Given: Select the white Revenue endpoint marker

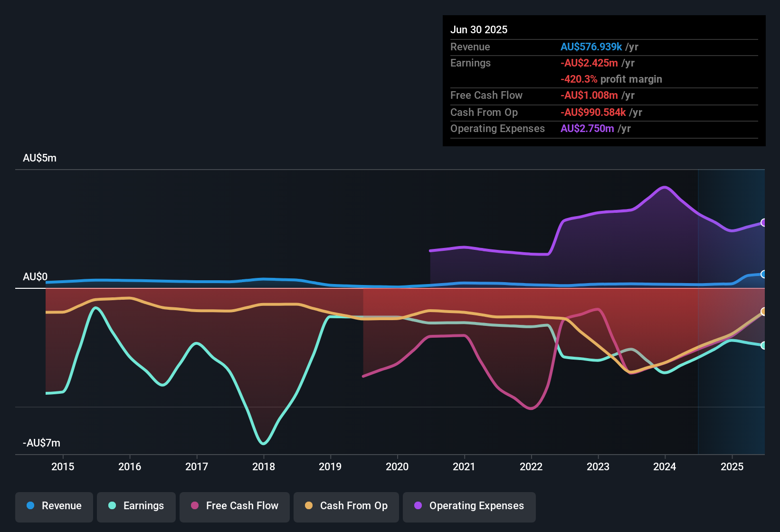Looking at the screenshot, I should [764, 274].
